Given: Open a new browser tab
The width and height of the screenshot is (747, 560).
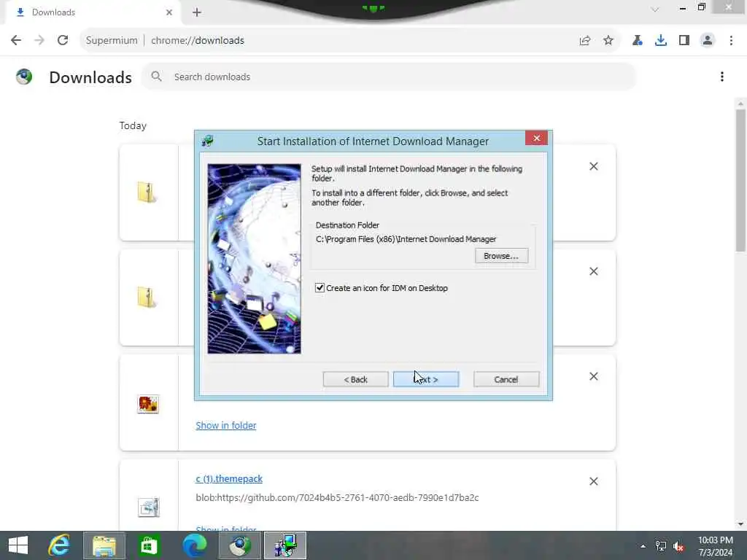Looking at the screenshot, I should point(197,12).
